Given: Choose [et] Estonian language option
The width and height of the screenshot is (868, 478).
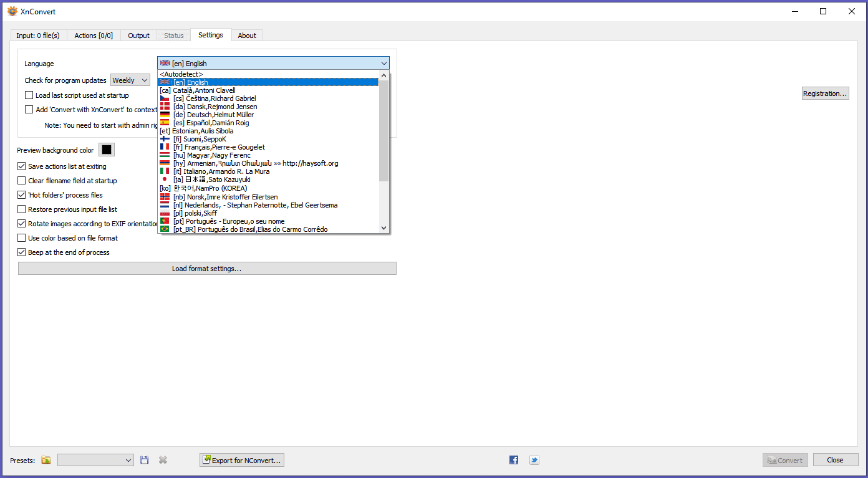Looking at the screenshot, I should [268, 131].
